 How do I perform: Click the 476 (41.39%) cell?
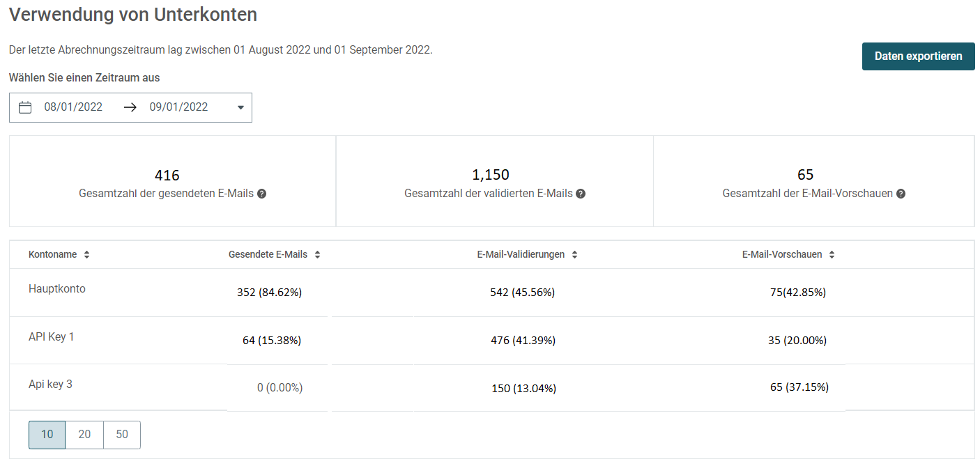click(x=523, y=341)
